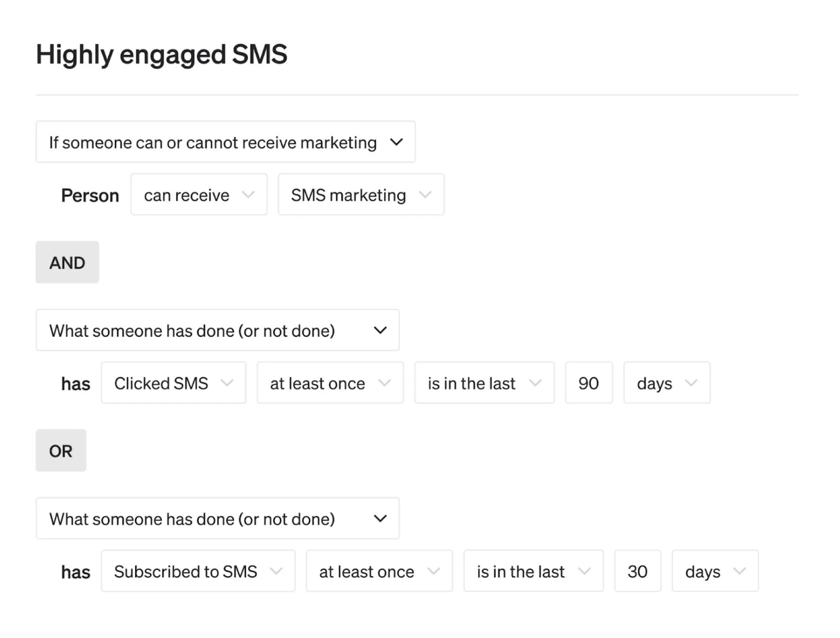Viewport: 840px width, 638px height.
Task: Open the 'SMS marketing' channel dropdown
Action: click(360, 195)
